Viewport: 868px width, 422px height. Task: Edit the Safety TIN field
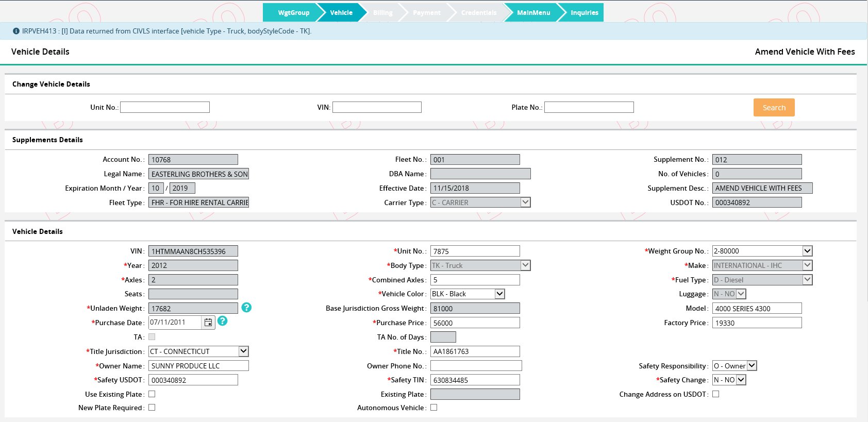point(475,380)
